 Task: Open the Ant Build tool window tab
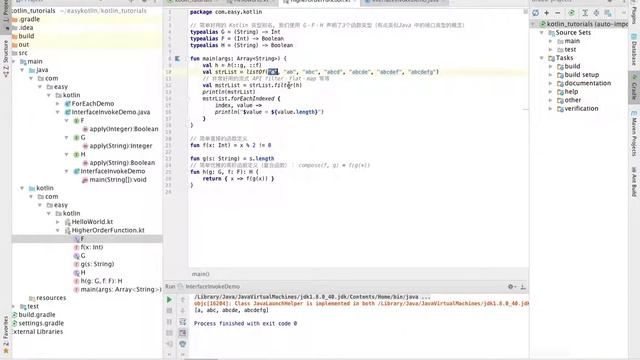point(634,182)
